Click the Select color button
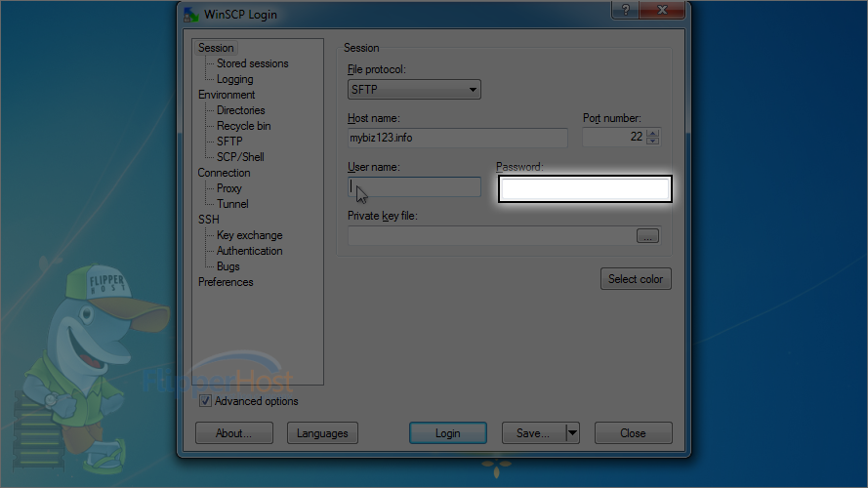The width and height of the screenshot is (868, 488). click(x=636, y=279)
